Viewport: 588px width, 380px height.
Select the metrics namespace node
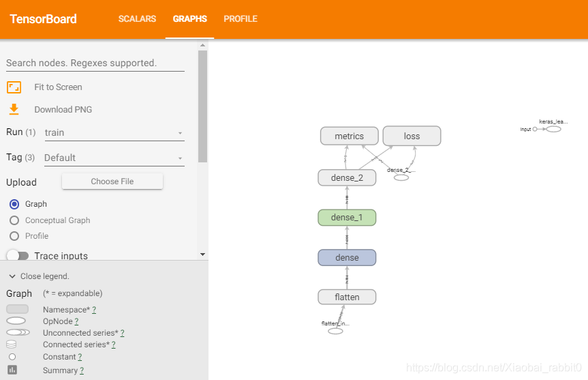point(349,136)
